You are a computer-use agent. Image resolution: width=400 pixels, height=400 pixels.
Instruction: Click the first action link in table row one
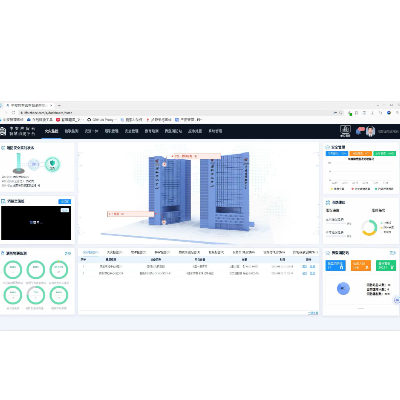304,266
